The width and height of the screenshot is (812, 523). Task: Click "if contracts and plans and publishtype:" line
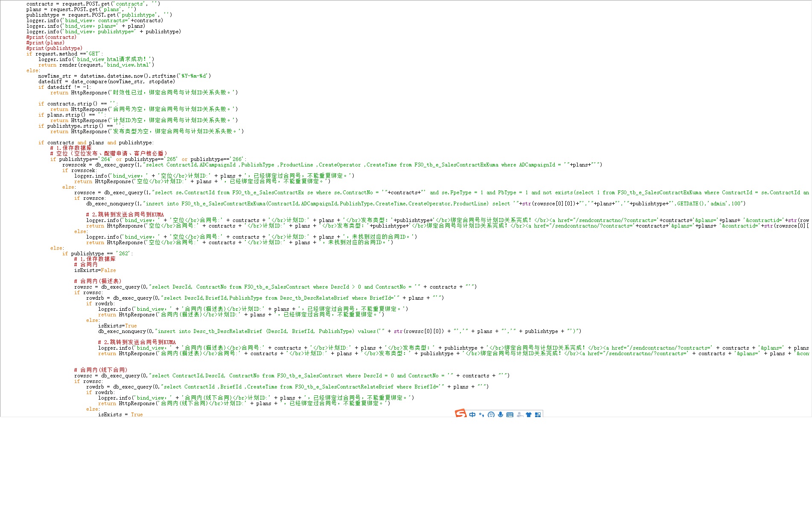96,143
